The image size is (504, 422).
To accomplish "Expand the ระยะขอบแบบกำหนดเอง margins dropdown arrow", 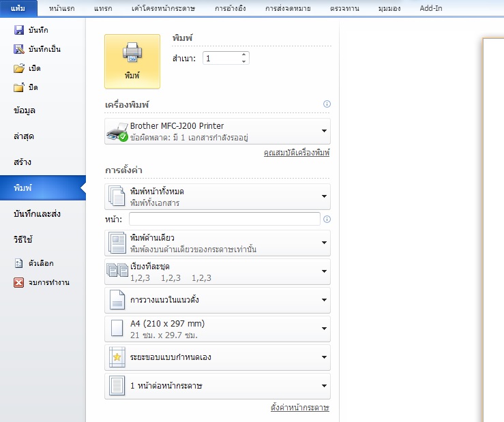I will point(324,357).
